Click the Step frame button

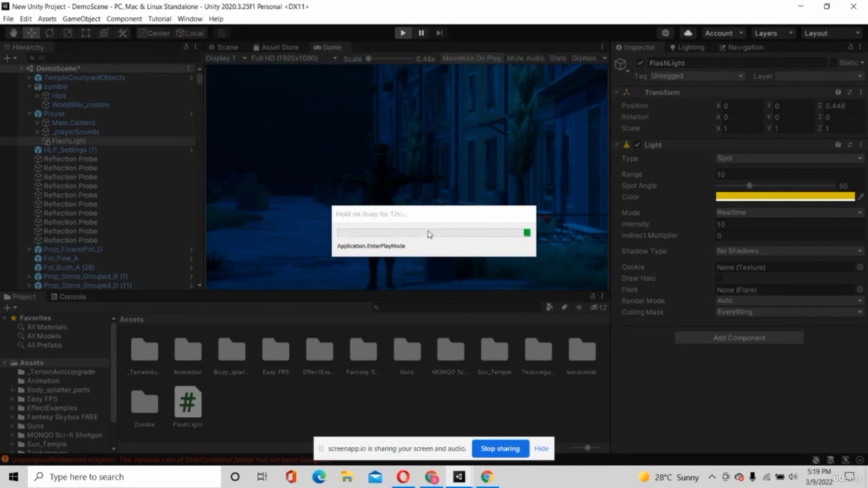[439, 33]
